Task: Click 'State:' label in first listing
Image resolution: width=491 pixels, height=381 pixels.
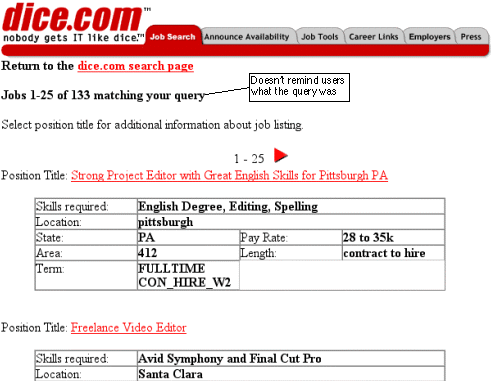Action: 49,238
